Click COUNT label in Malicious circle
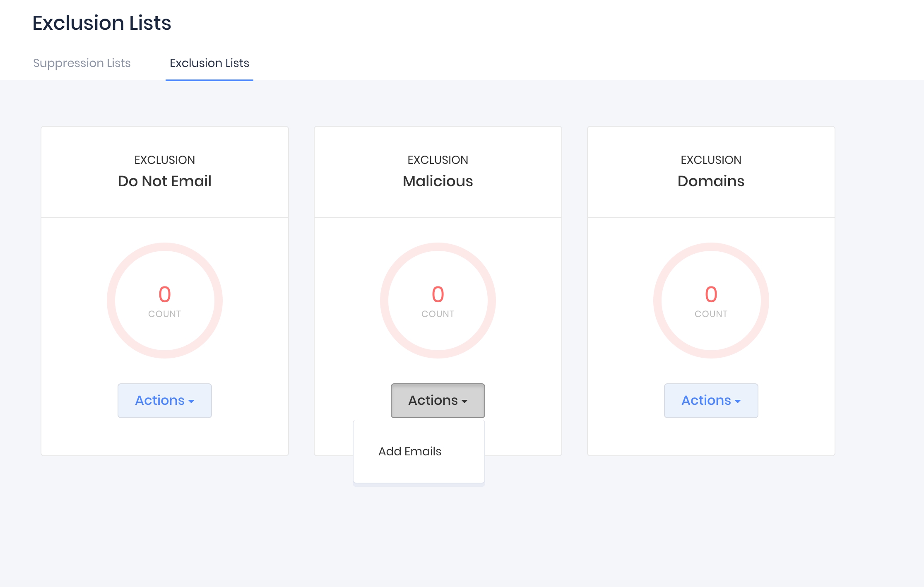This screenshot has height=587, width=924. pos(438,314)
